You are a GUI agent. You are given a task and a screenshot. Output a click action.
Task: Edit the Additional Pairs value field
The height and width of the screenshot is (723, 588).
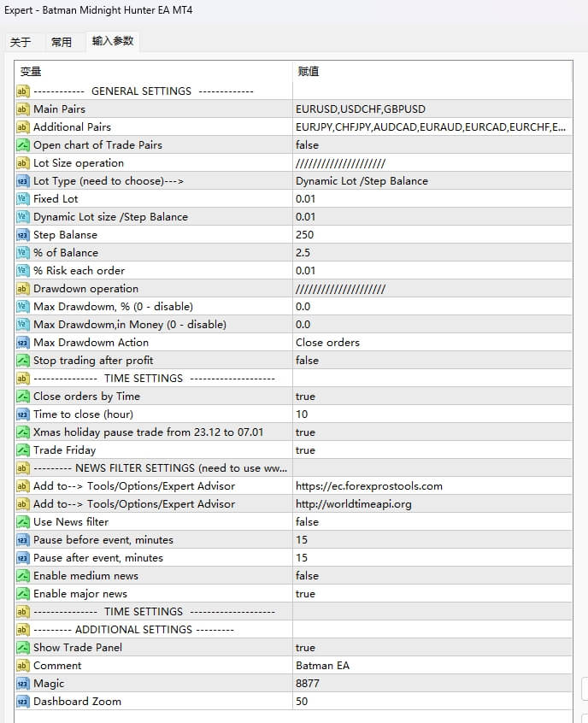[x=432, y=127]
